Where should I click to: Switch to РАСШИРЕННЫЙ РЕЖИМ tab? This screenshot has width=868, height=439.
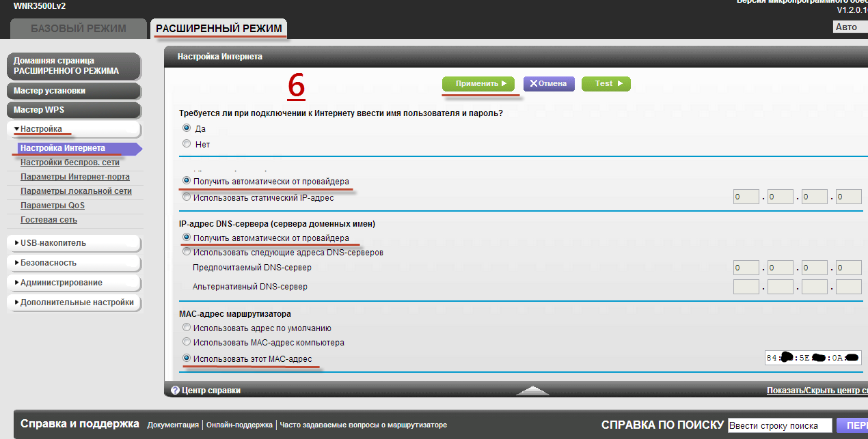219,29
